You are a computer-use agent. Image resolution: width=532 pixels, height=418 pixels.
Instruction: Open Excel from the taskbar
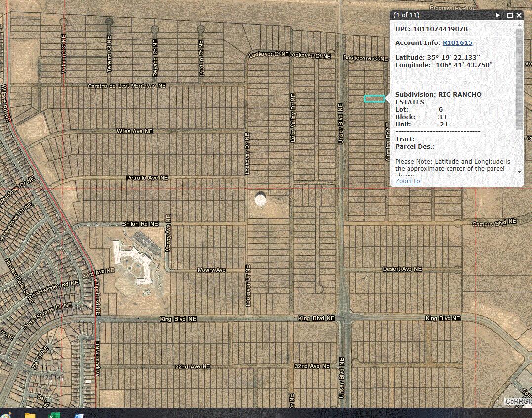tap(54, 415)
